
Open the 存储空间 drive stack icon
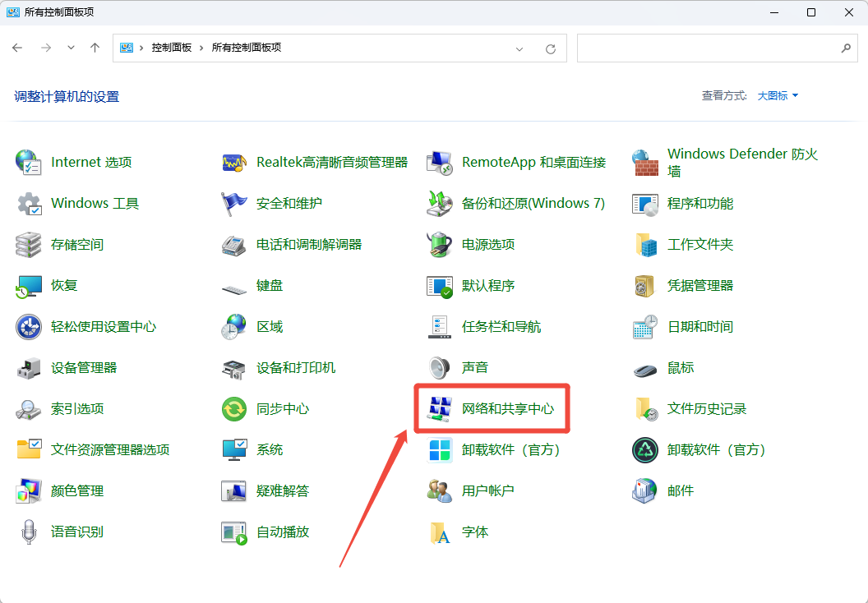(28, 245)
